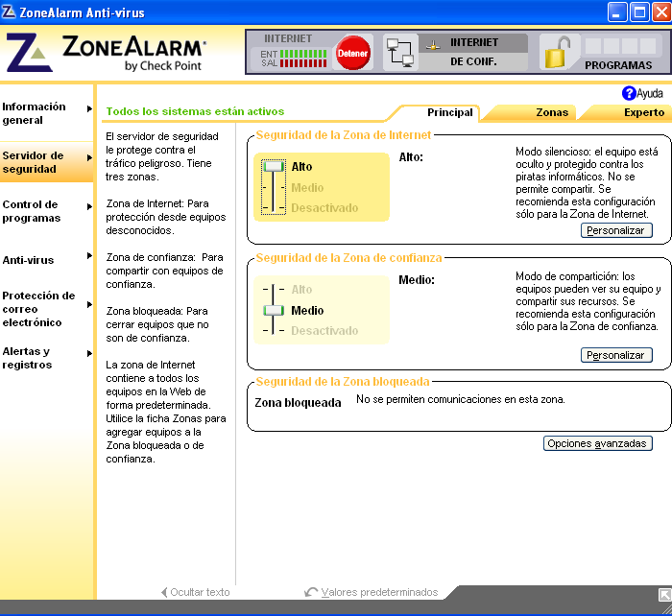Click the Internet Zone security slider handle
Screen dimensions: 672x616
coord(274,166)
